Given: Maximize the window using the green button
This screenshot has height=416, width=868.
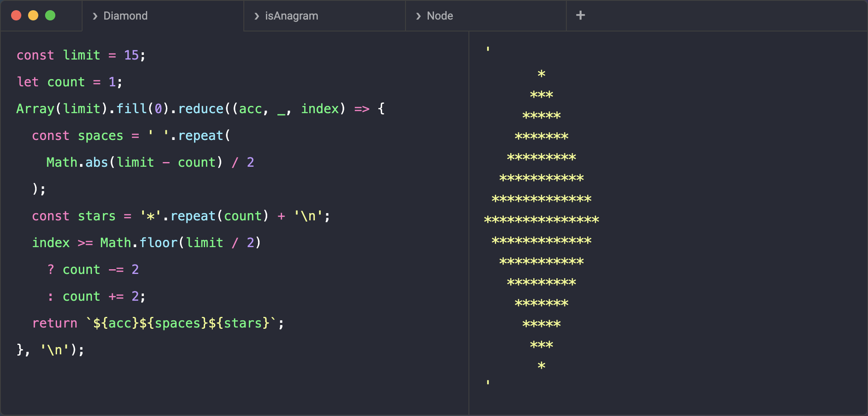Looking at the screenshot, I should point(50,15).
